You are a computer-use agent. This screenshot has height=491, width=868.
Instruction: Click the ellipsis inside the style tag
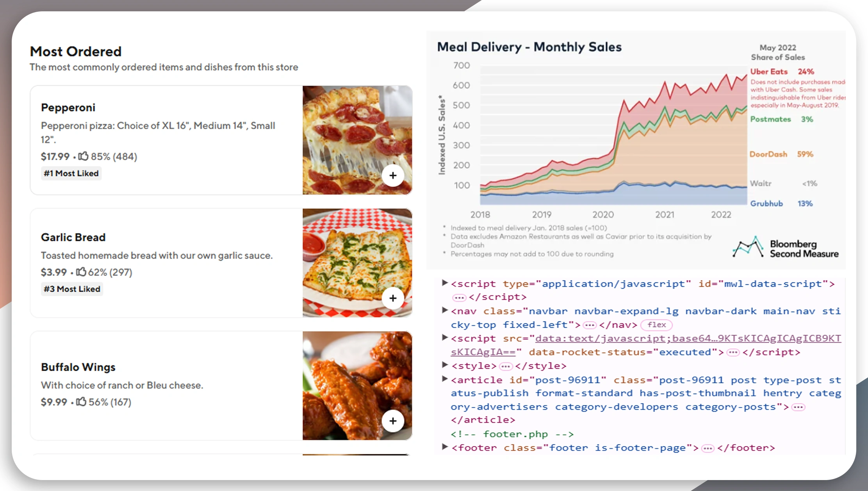pos(506,366)
